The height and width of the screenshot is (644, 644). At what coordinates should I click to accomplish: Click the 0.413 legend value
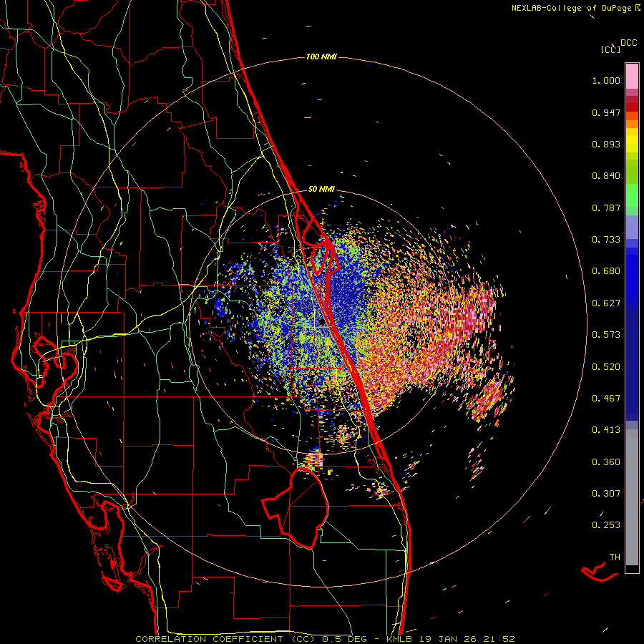pos(606,430)
